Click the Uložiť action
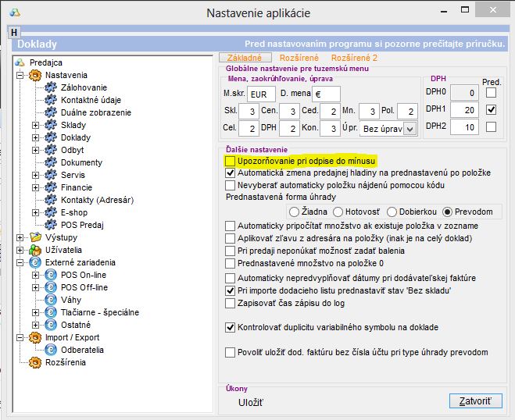 coord(251,402)
